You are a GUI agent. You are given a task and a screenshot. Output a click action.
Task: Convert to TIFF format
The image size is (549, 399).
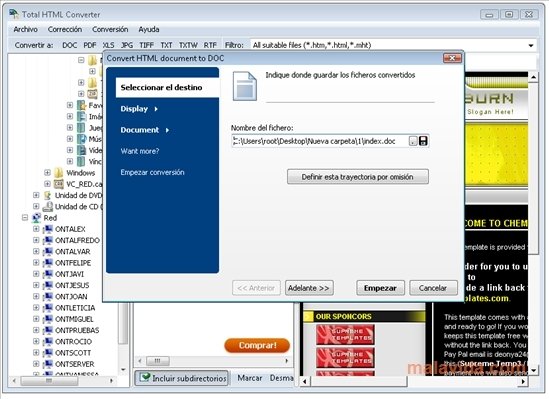pos(147,45)
